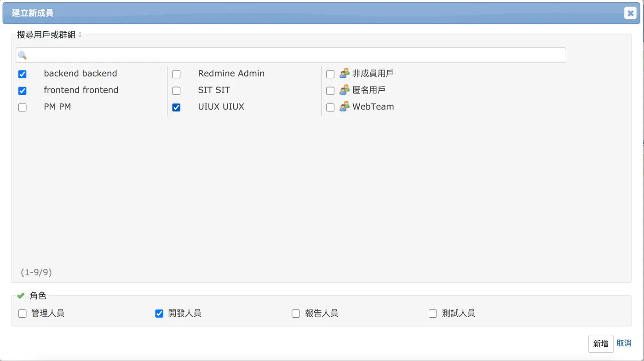This screenshot has height=361, width=644.
Task: Click the 管理人員 role label
Action: click(x=48, y=313)
